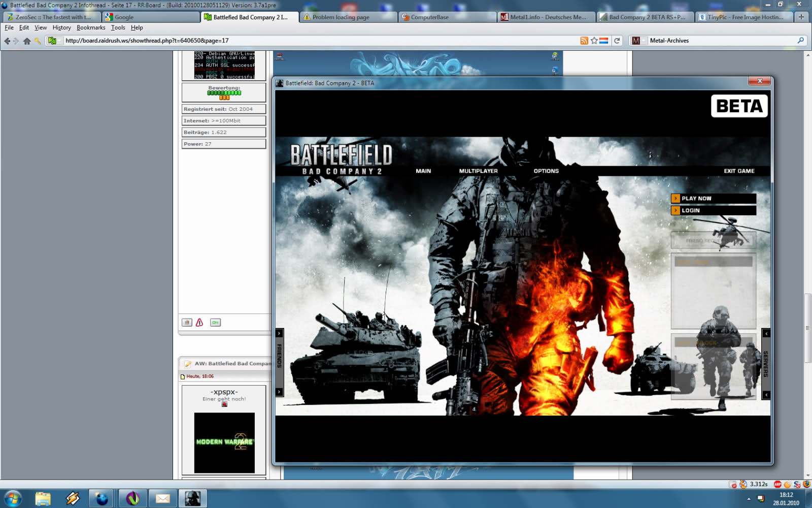Click the page vertical scrollbar thumb
812x508 pixels.
point(807,328)
